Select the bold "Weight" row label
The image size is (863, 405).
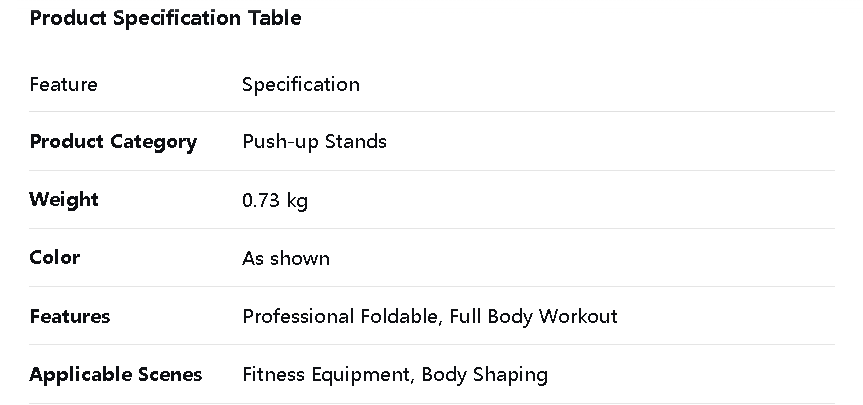tap(64, 199)
